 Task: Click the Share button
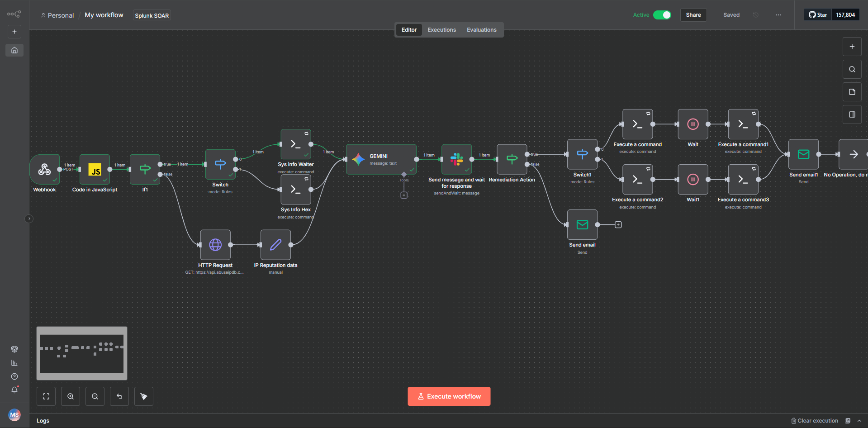[693, 15]
